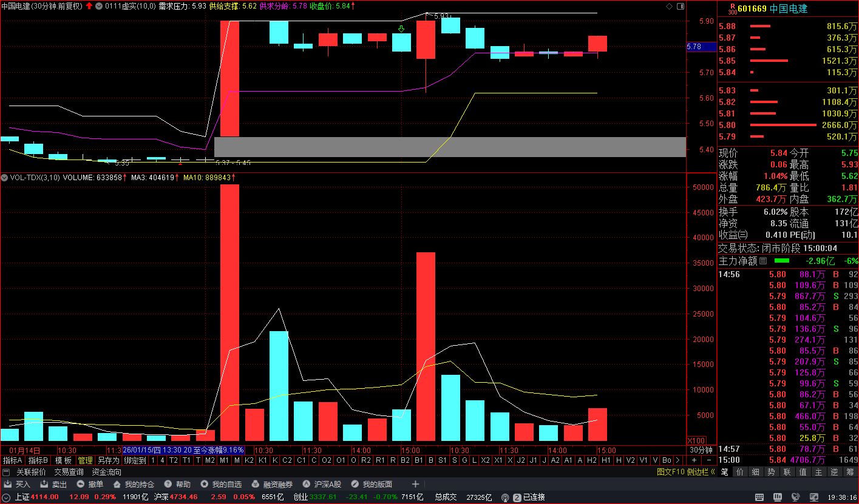Select the 势 trend tab
The height and width of the screenshot is (504, 859).
coord(771,472)
